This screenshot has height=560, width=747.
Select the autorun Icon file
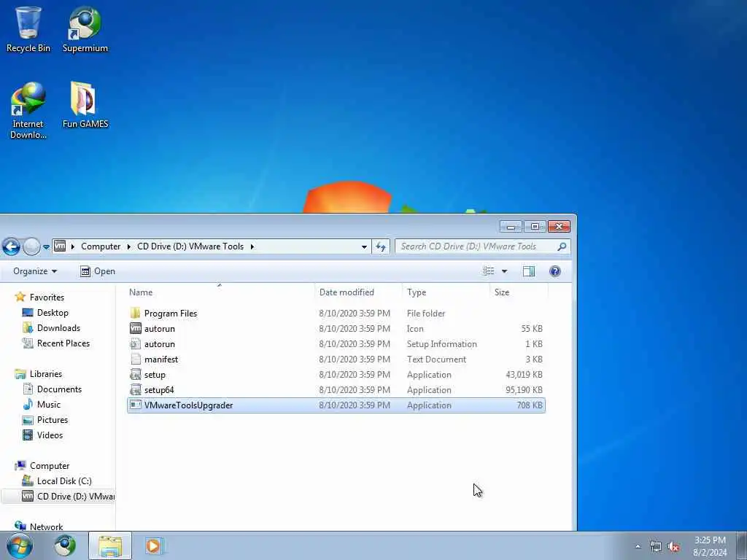(336, 329)
